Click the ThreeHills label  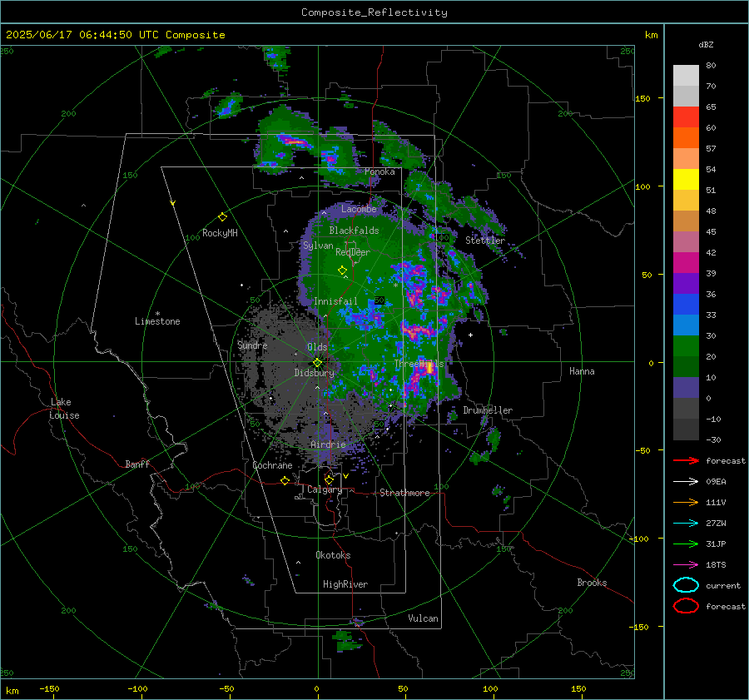419,364
